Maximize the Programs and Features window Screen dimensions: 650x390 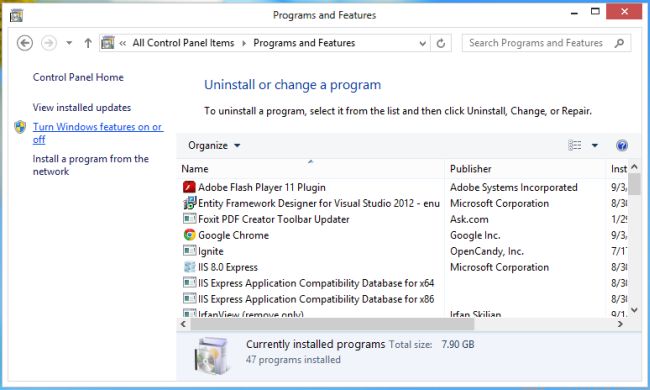(x=595, y=12)
